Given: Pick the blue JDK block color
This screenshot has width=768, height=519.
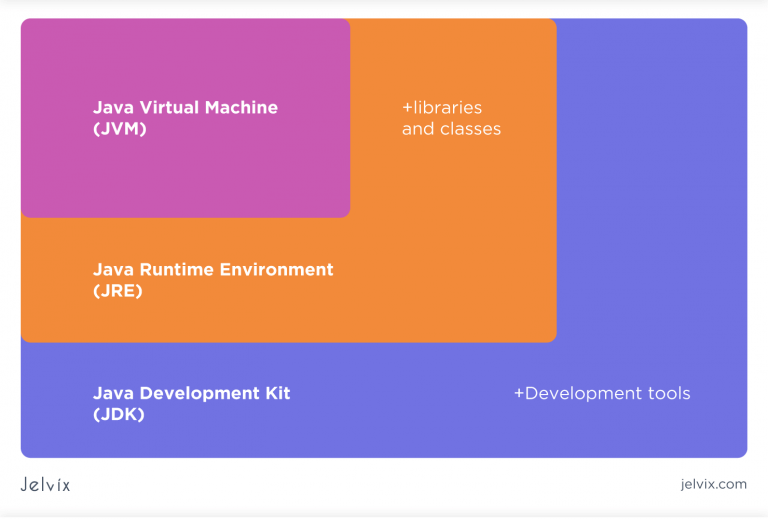Looking at the screenshot, I should [x=650, y=200].
